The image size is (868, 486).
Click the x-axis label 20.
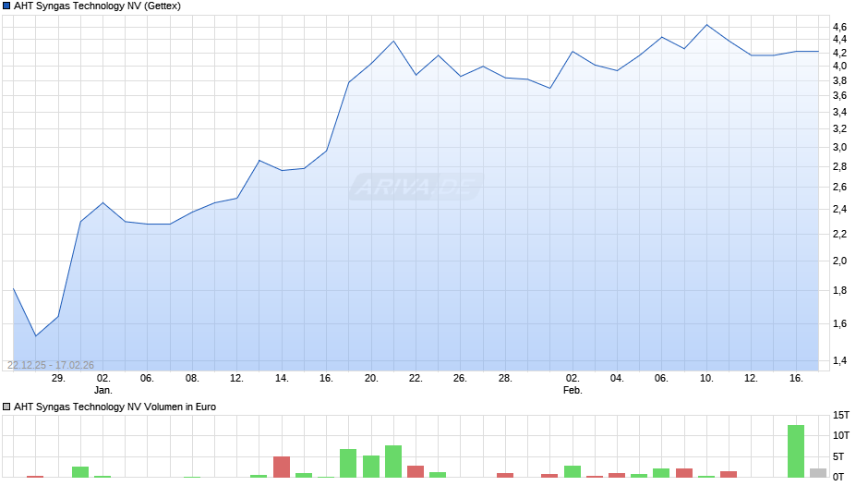pyautogui.click(x=371, y=378)
